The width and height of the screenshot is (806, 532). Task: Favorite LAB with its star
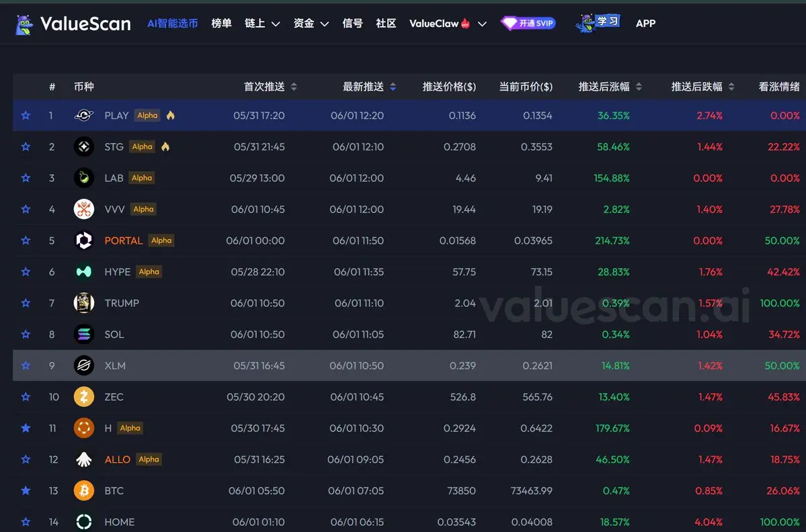(26, 178)
